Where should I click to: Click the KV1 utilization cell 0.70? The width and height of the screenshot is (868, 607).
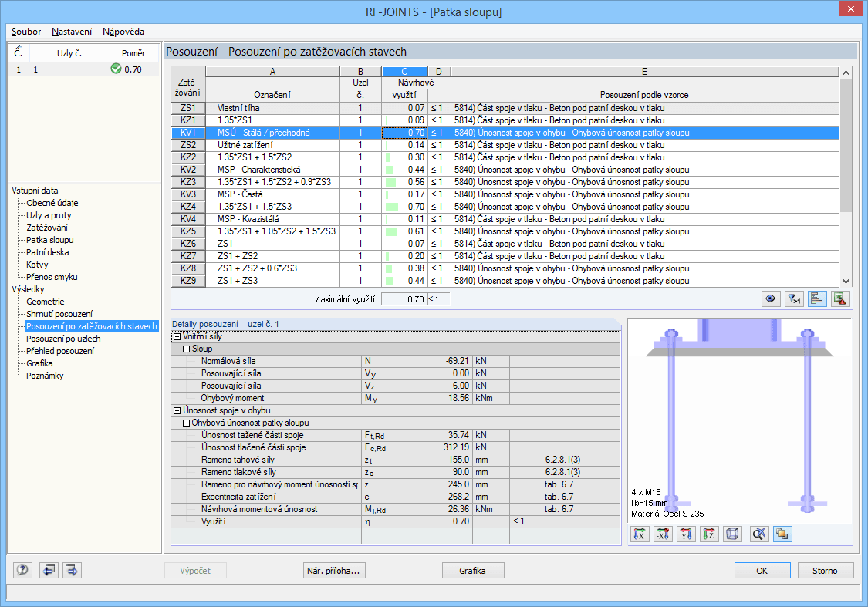click(404, 133)
